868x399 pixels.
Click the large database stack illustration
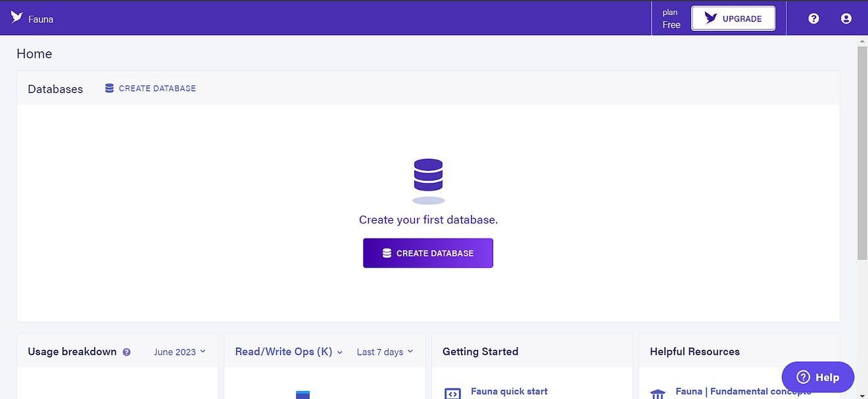click(428, 181)
